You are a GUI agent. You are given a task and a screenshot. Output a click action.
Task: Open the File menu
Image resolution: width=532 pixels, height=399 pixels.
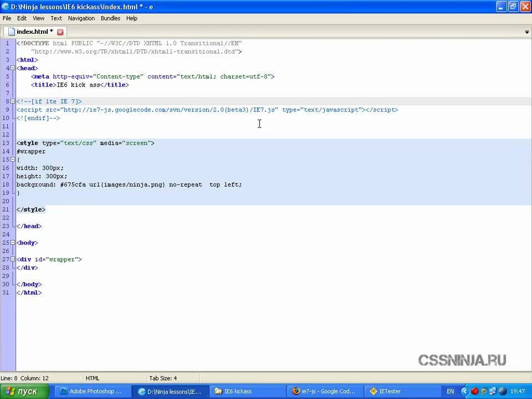[x=7, y=18]
